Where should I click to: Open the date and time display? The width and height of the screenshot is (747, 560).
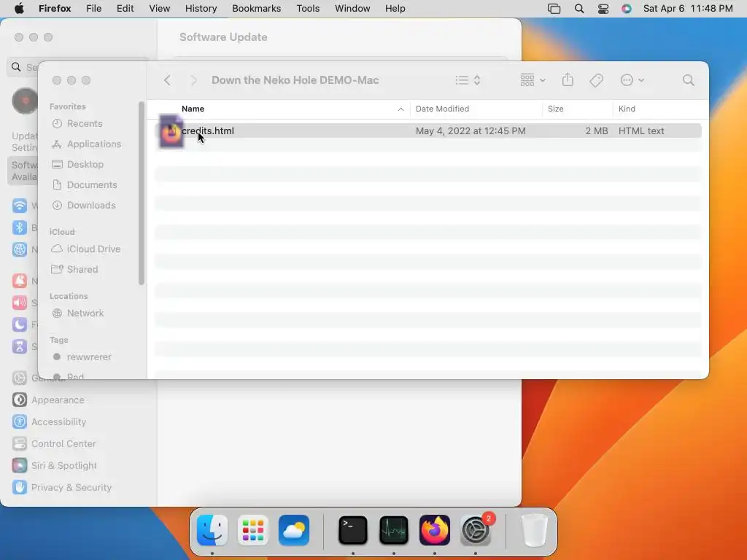click(x=688, y=9)
